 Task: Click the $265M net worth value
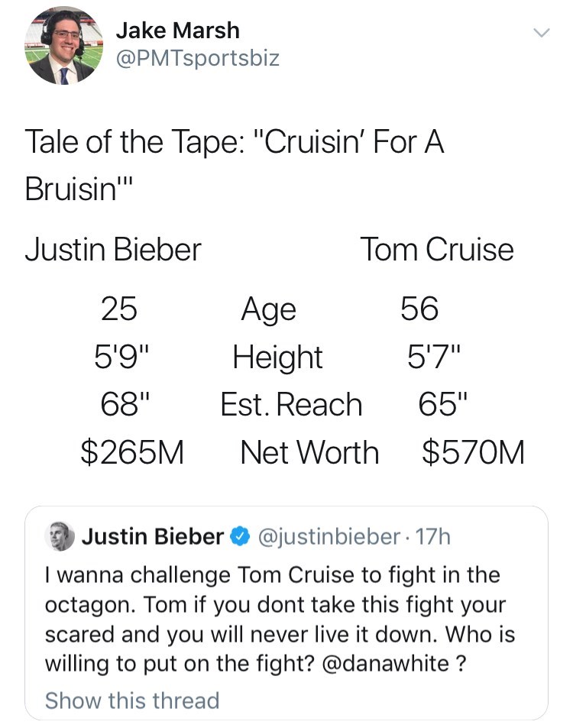coord(132,452)
